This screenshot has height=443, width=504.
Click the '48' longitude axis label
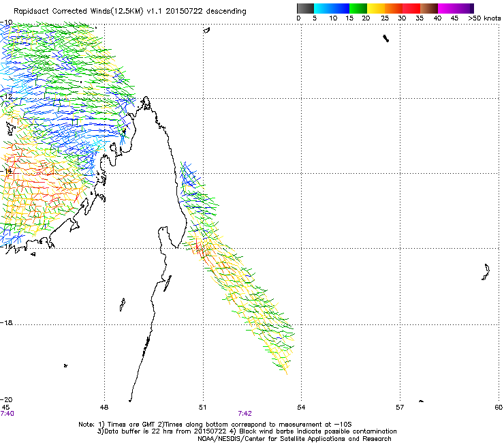[x=104, y=408]
